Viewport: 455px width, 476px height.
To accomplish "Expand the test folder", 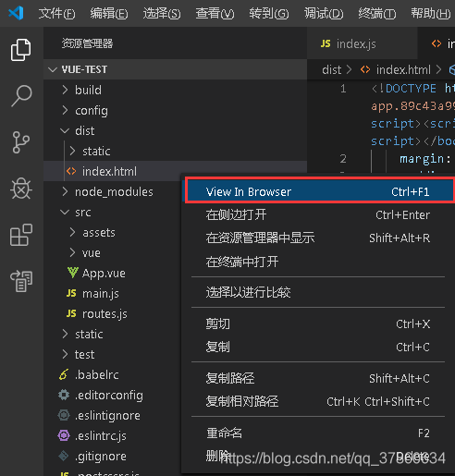I will (x=65, y=354).
